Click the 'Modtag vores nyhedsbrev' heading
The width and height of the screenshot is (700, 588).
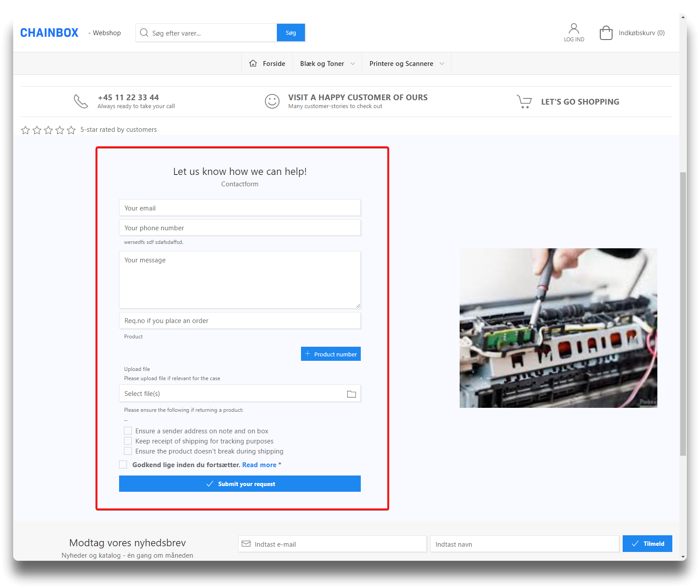pyautogui.click(x=127, y=543)
